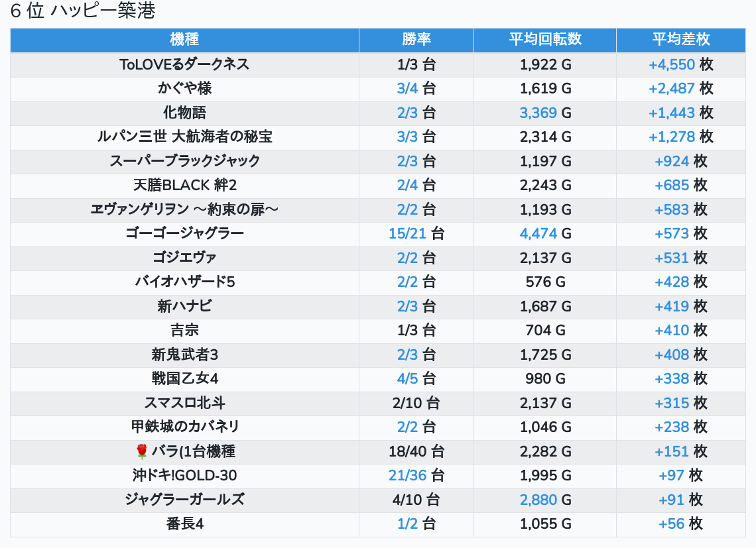The height and width of the screenshot is (548, 756).
Task: Click the 3/4 win rate for かぐや様
Action: coord(407,88)
